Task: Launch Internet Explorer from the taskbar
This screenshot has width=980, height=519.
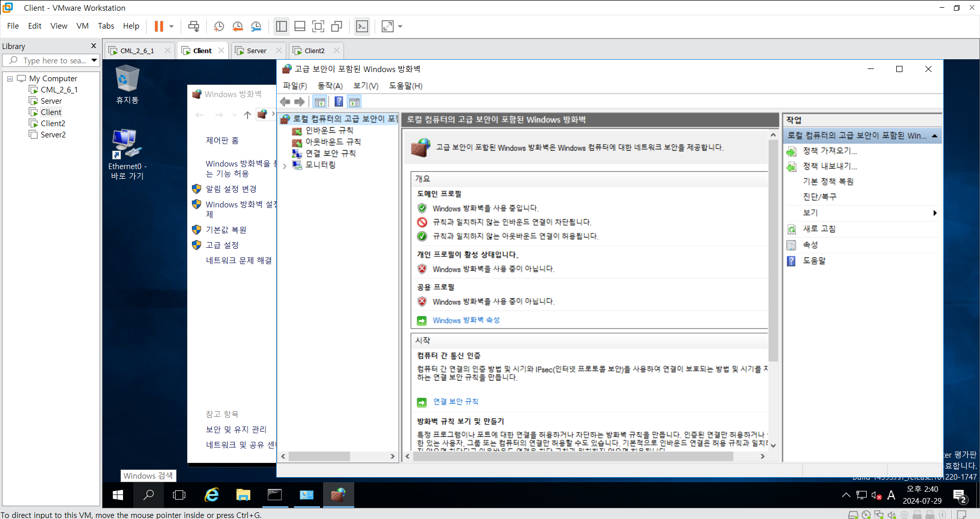Action: [211, 494]
